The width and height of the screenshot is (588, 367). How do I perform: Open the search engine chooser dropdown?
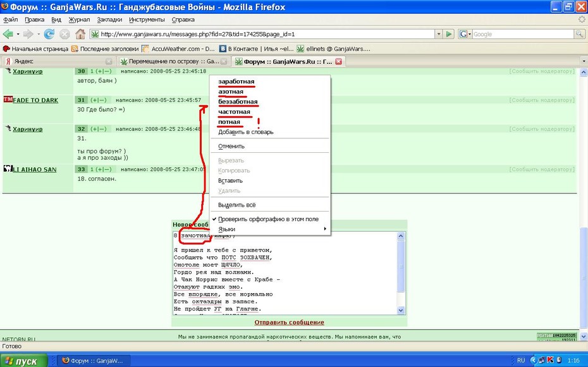(465, 34)
